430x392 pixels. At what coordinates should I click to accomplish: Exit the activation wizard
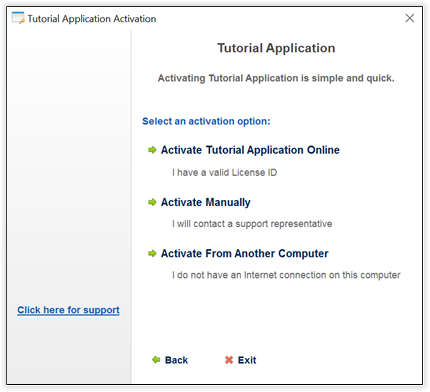coord(247,360)
